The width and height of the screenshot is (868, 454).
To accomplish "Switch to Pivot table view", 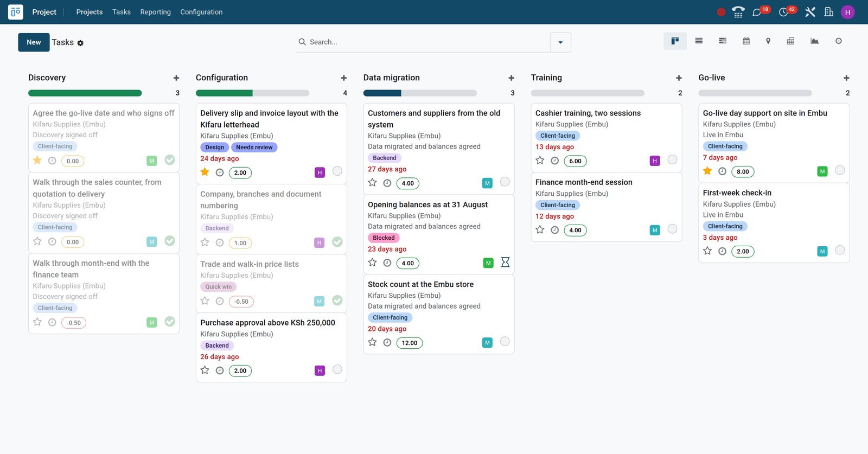I will 790,41.
